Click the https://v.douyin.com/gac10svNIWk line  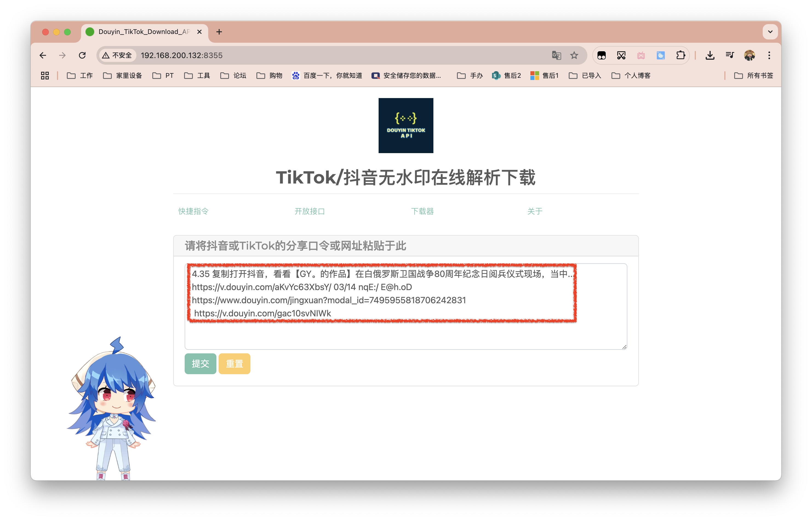(262, 313)
